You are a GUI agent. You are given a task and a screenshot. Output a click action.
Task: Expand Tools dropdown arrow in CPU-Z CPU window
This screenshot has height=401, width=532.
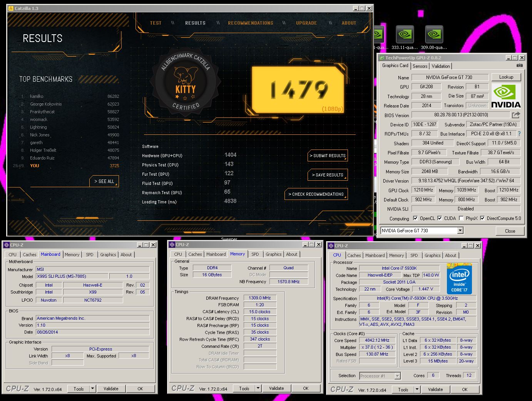click(x=417, y=389)
